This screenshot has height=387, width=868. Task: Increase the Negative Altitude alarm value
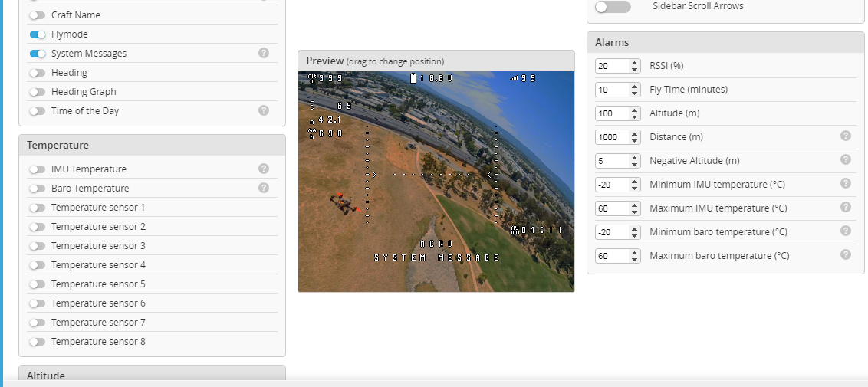[634, 158]
